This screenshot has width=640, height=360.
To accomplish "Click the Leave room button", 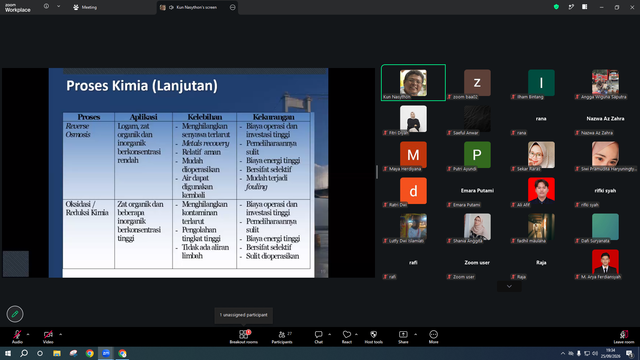I will (x=624, y=337).
